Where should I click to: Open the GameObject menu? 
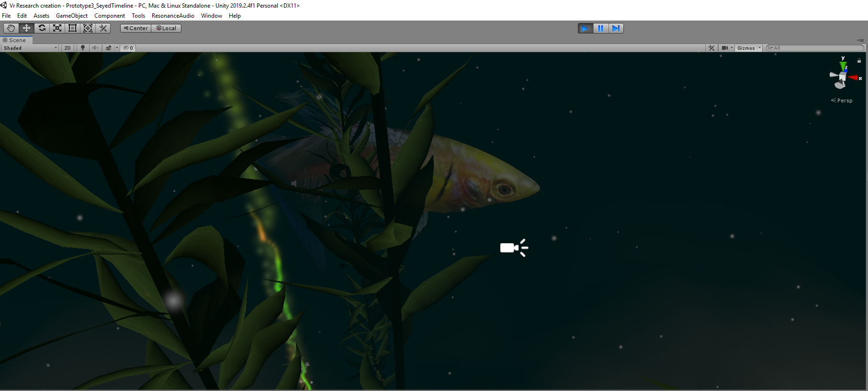(x=72, y=16)
